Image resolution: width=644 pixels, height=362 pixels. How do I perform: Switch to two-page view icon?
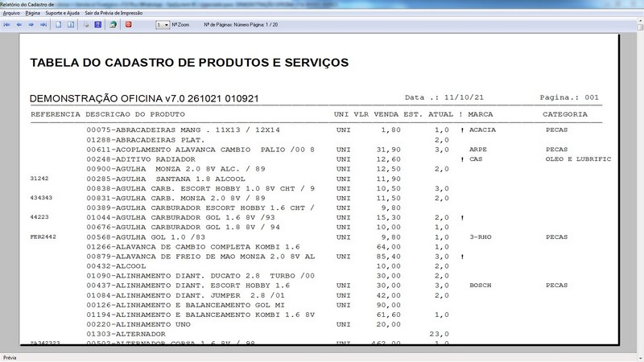tap(71, 25)
